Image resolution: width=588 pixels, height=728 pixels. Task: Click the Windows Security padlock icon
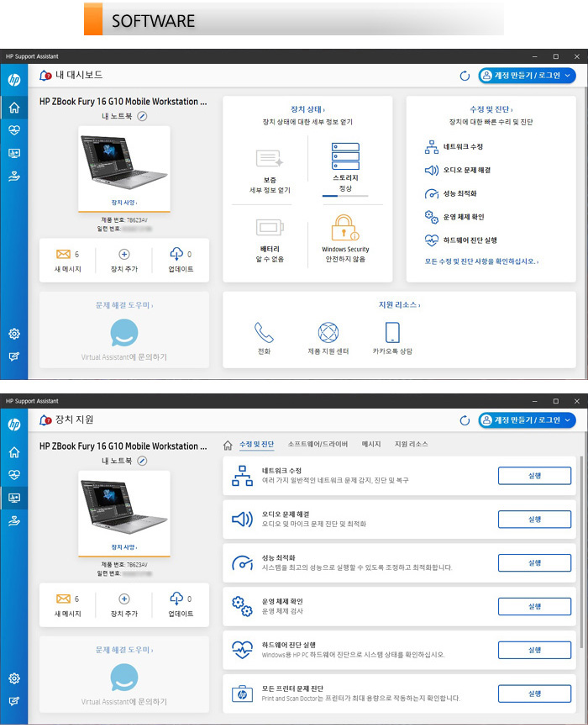coord(345,229)
